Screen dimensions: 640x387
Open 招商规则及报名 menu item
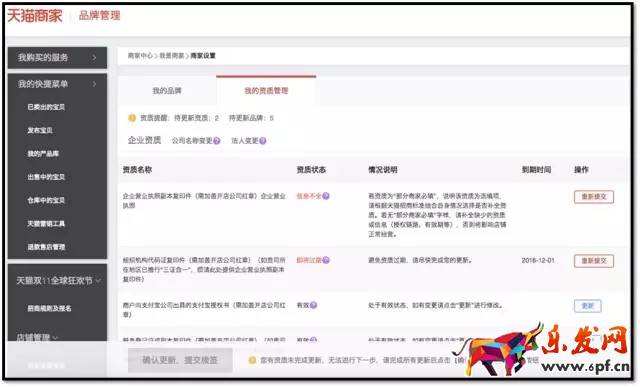coord(49,308)
